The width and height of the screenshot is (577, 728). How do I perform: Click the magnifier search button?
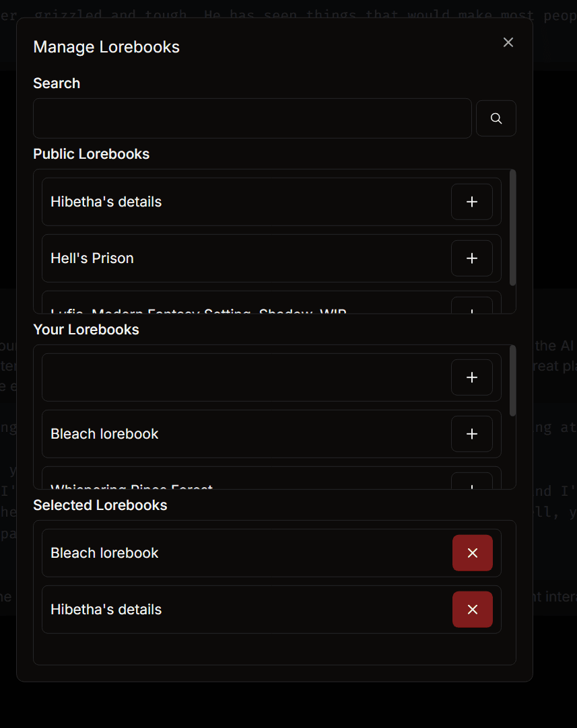tap(496, 118)
